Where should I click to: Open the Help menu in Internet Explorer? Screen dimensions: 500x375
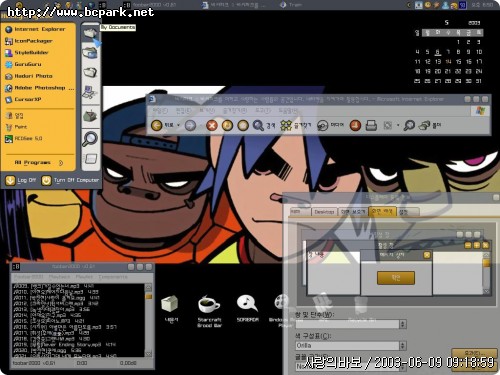coord(287,110)
